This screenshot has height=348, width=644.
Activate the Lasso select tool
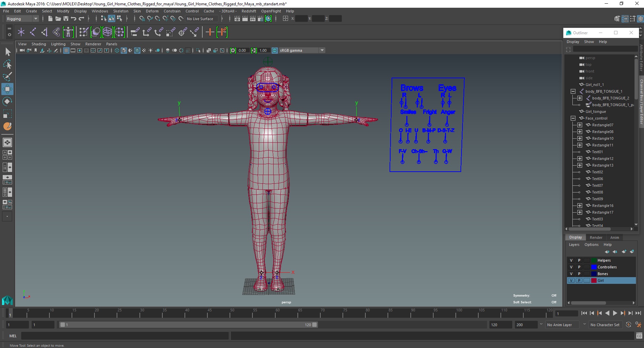click(7, 64)
